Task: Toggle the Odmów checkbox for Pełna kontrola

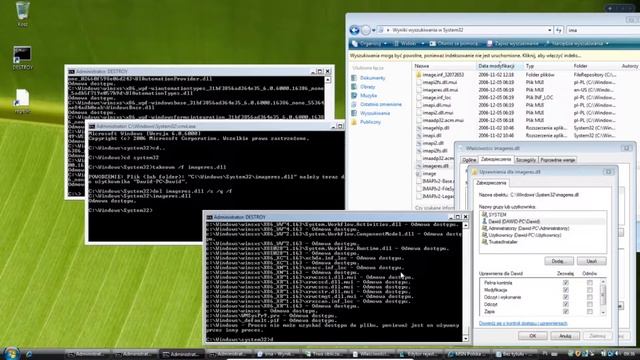Action: 589,282
